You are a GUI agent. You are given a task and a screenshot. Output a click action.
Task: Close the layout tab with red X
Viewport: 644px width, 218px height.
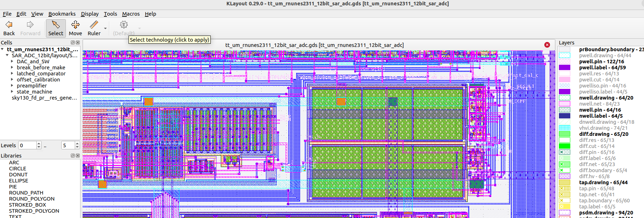547,45
